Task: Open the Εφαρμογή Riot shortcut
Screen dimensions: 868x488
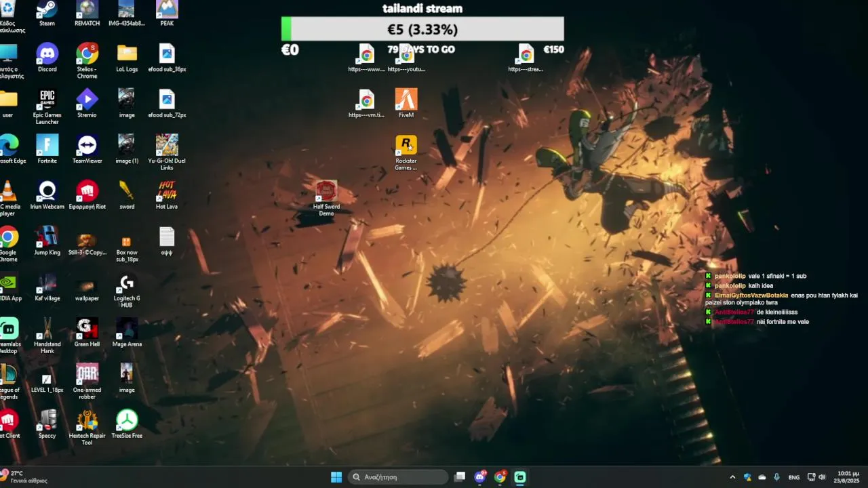Action: pos(87,195)
